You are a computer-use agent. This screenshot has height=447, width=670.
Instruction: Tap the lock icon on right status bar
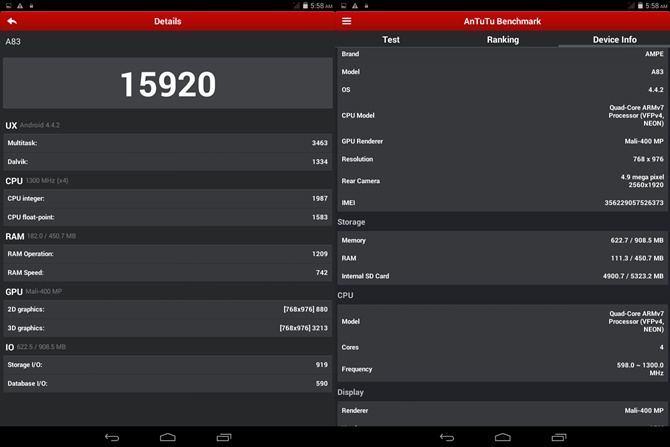(x=366, y=6)
